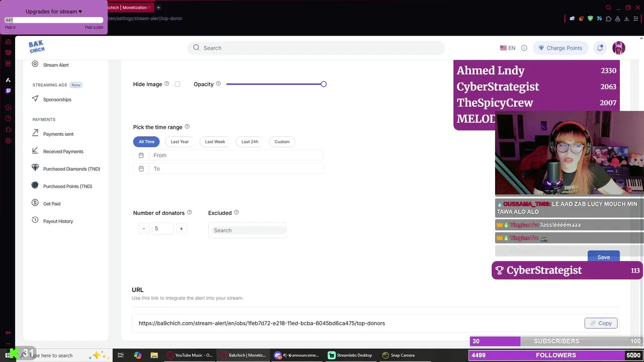The image size is (644, 362).
Task: Open Sponsorships in the sidebar
Action: [57, 100]
